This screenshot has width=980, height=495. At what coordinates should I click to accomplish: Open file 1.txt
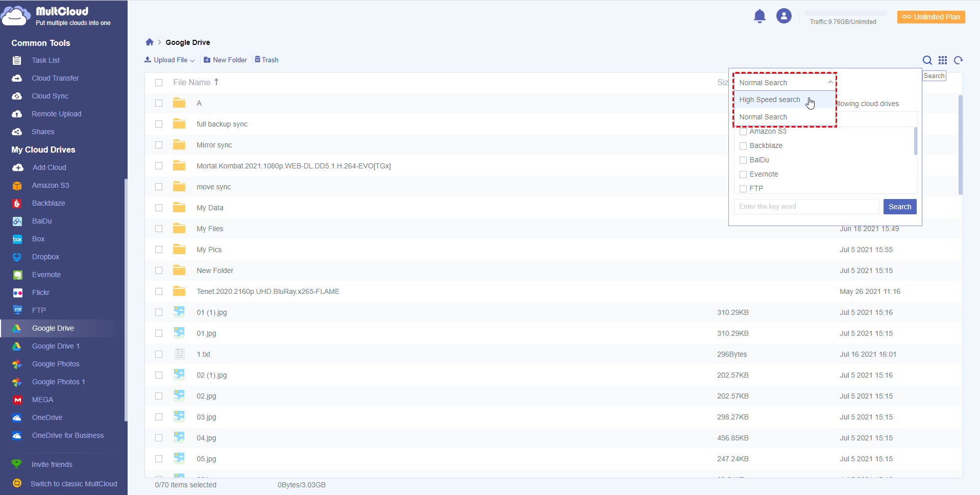coord(204,354)
